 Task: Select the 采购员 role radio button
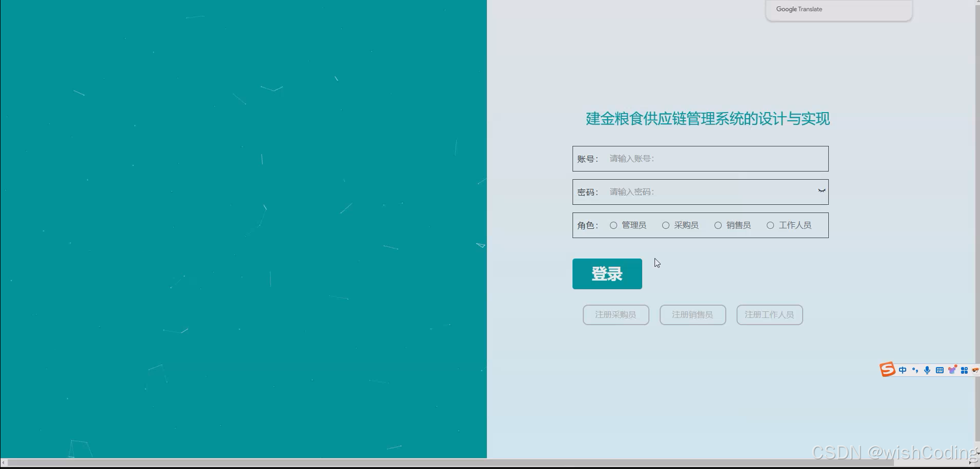pyautogui.click(x=665, y=225)
